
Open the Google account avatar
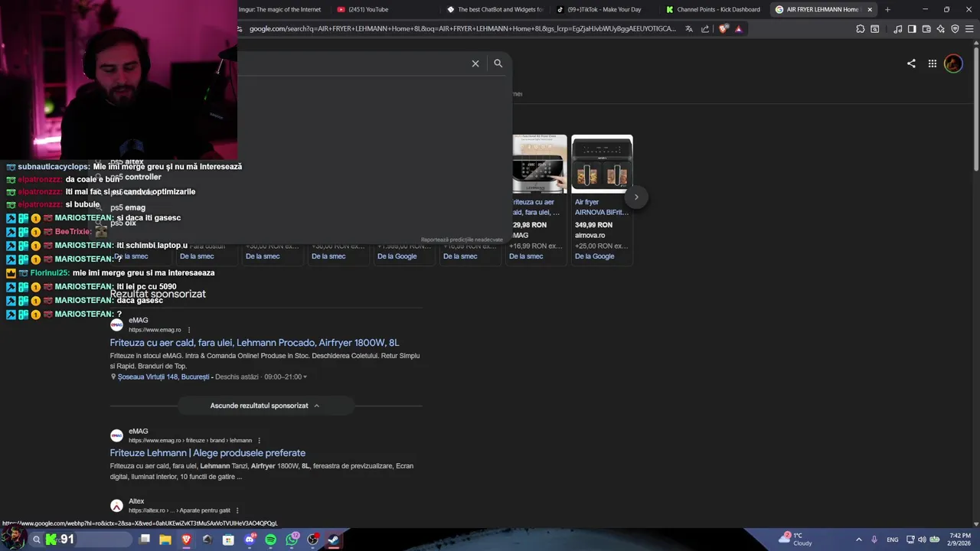[x=953, y=64]
